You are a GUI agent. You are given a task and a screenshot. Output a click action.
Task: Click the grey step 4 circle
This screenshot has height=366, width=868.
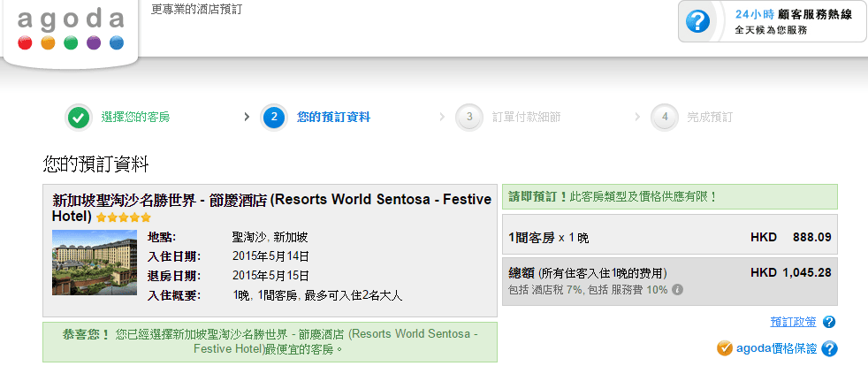[664, 117]
